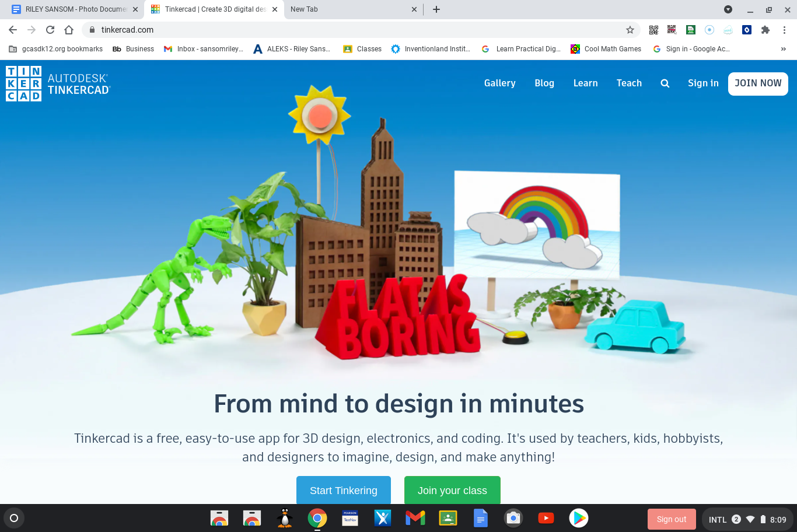Click the Start Tinkering button
797x532 pixels.
tap(343, 491)
